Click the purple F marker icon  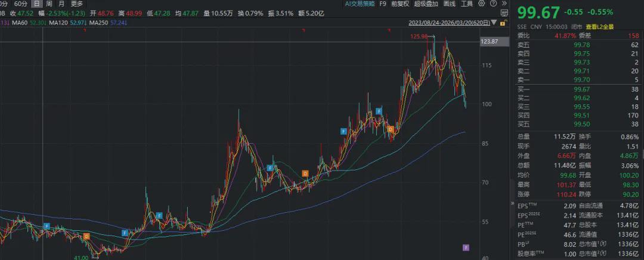[466, 247]
